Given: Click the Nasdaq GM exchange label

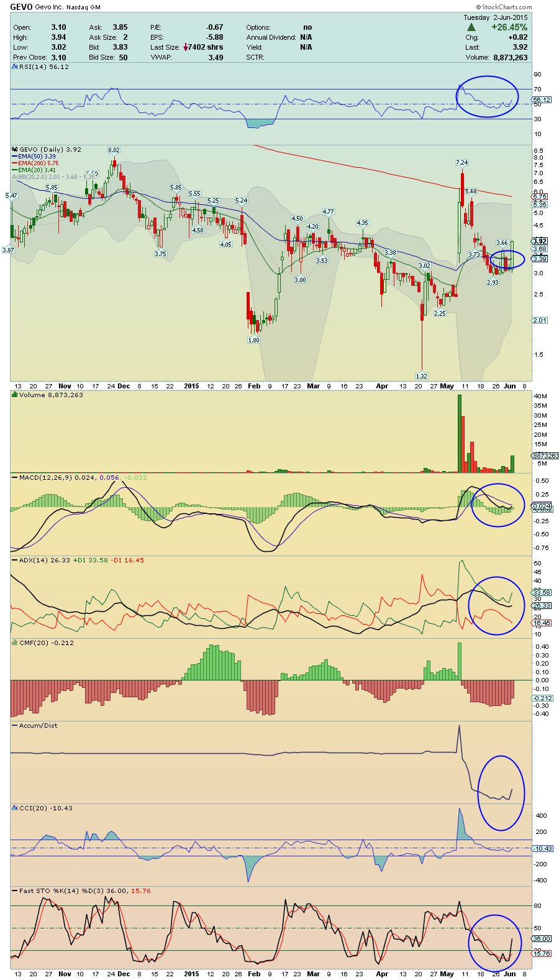Looking at the screenshot, I should point(83,7).
